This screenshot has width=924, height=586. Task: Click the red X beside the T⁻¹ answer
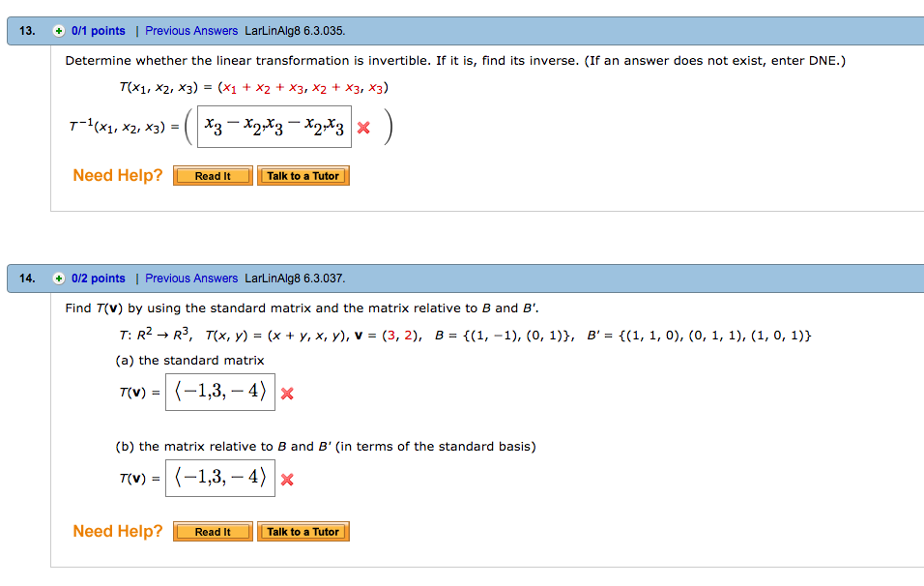364,126
